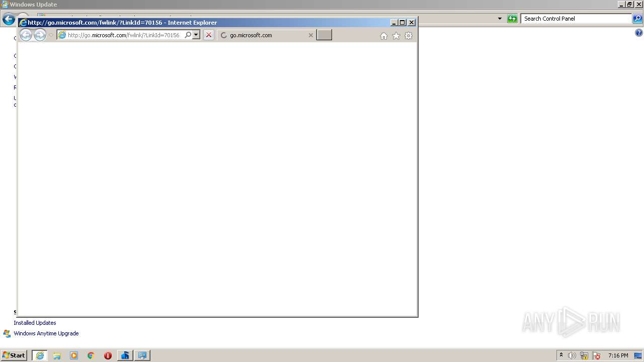Open the Action Center flag icon
Viewport: 644px width, 362px height.
596,355
